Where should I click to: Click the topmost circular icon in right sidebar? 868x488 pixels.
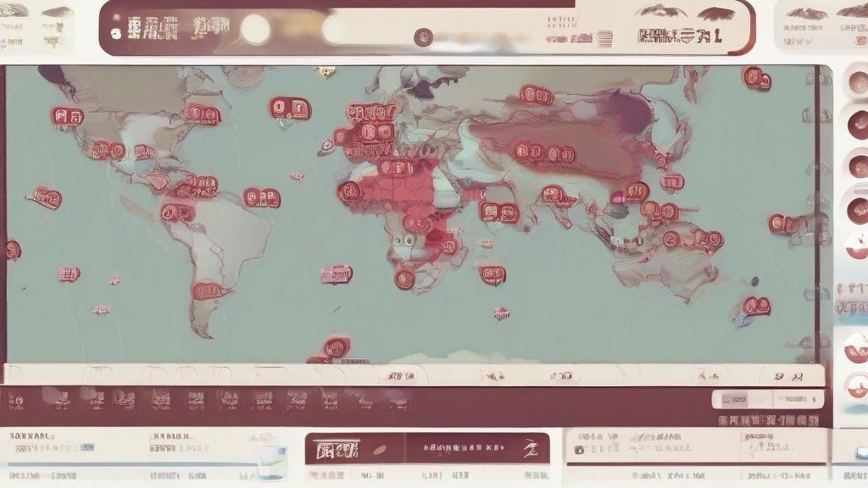(x=857, y=83)
